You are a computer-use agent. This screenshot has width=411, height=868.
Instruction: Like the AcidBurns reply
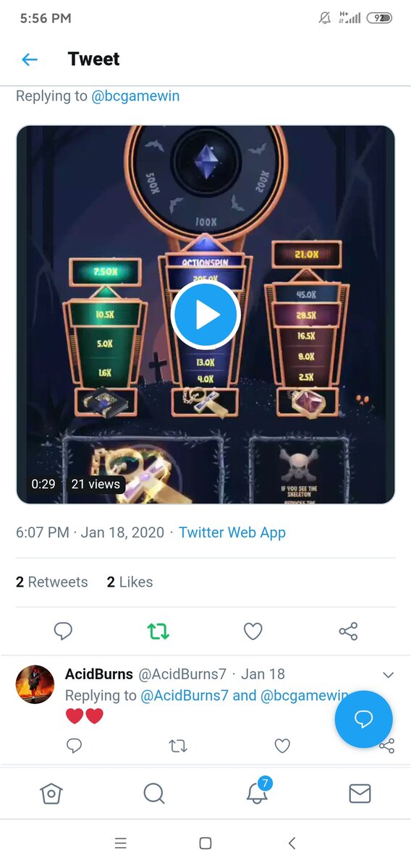282,746
